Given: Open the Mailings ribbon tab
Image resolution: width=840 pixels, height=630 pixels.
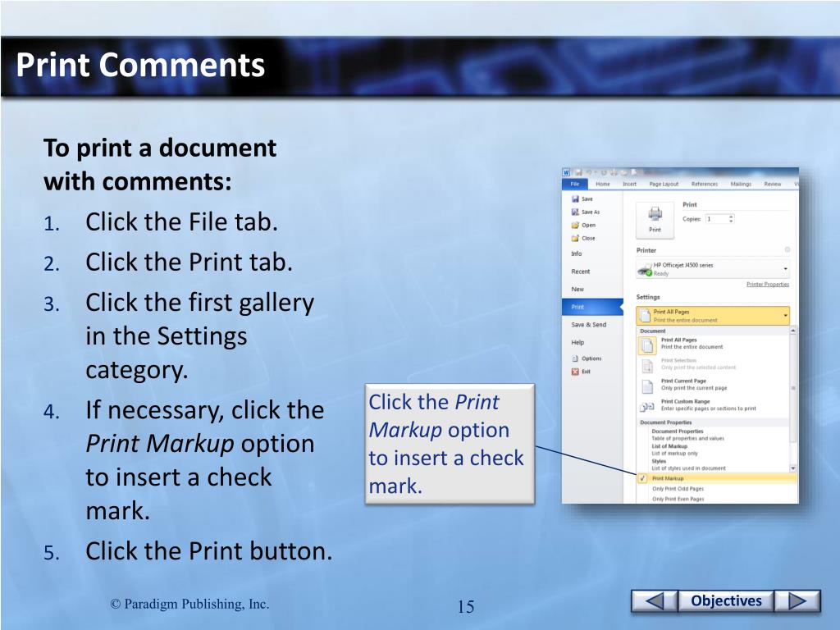Looking at the screenshot, I should (x=741, y=184).
